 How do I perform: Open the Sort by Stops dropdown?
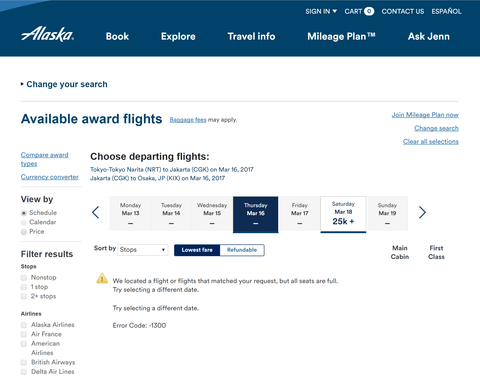[x=143, y=250]
